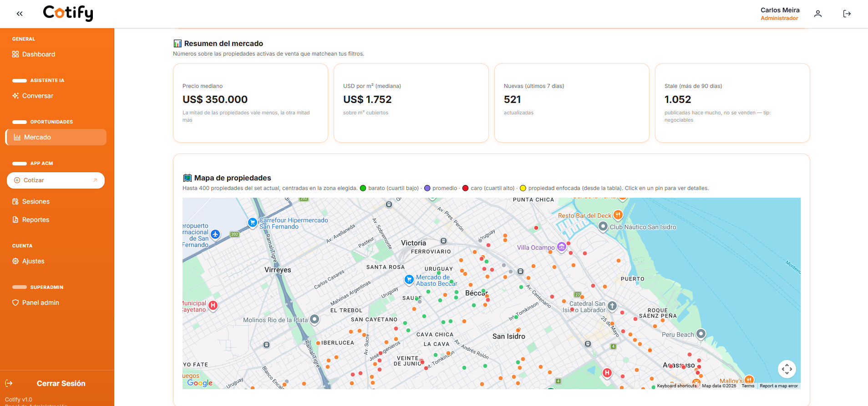The image size is (868, 406).
Task: Click Catedral San Isidro Labrador pin
Action: coord(612,306)
